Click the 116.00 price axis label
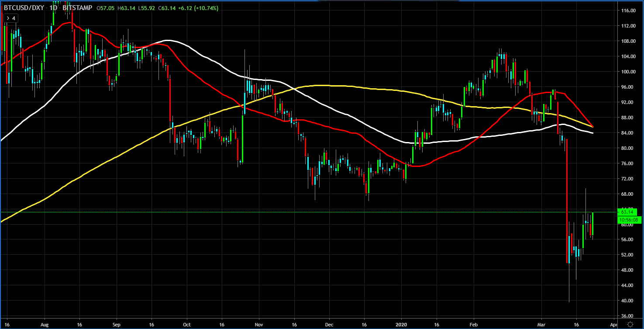The height and width of the screenshot is (329, 644). pos(627,10)
